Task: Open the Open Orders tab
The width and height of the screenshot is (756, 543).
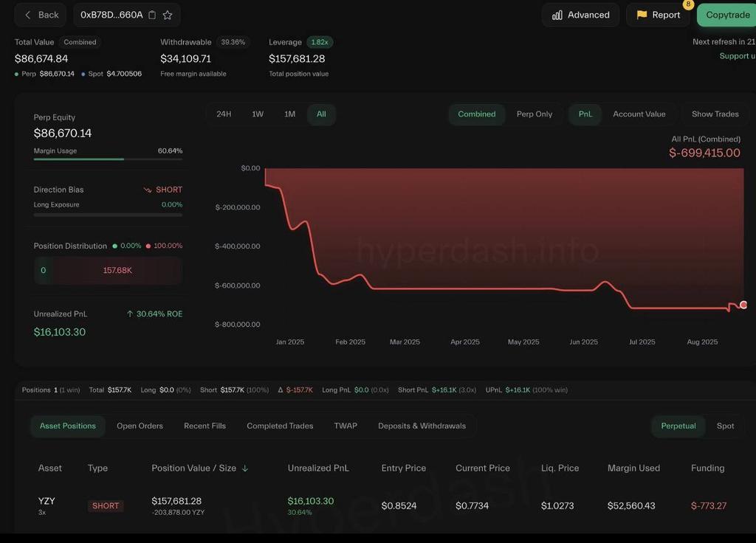Action: coord(140,426)
